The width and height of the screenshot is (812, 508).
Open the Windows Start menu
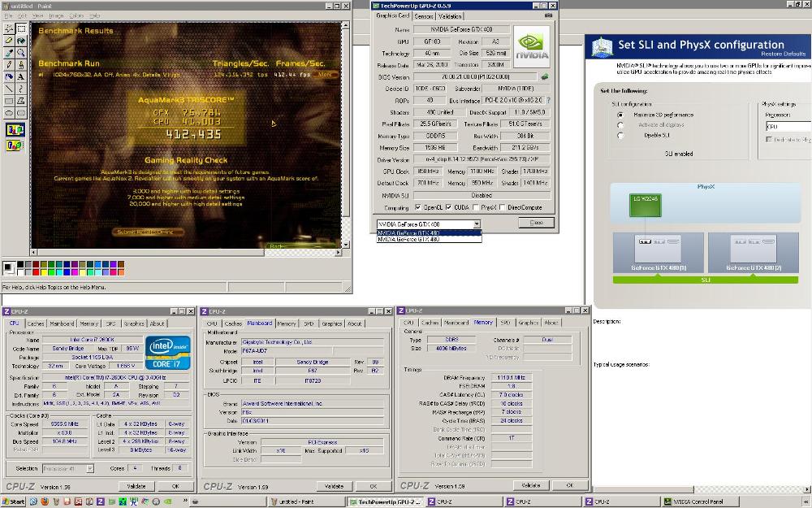pyautogui.click(x=14, y=501)
